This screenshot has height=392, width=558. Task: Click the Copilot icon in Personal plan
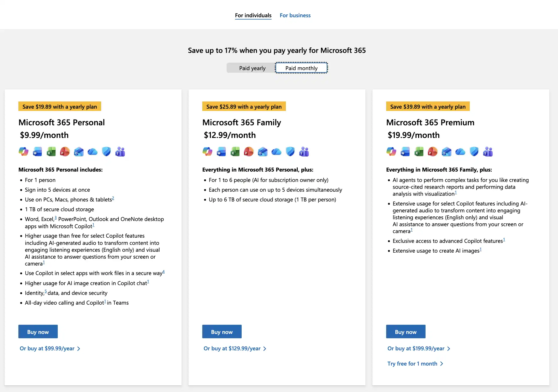coord(24,151)
